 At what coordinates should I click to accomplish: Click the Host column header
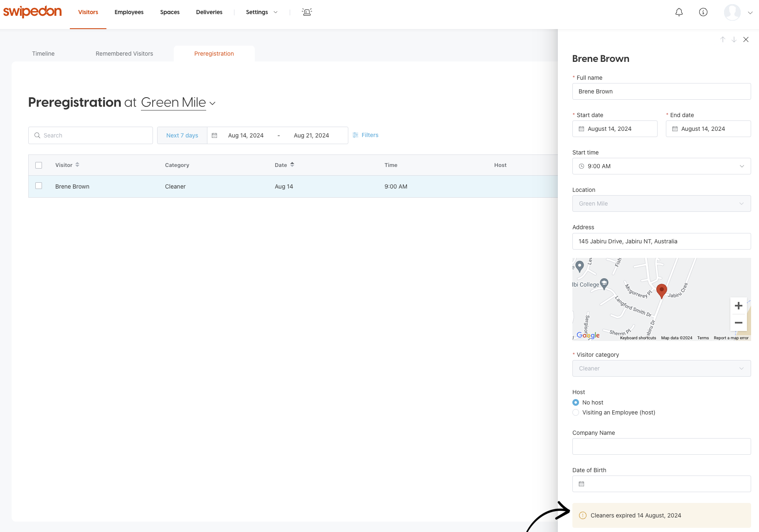pos(500,165)
